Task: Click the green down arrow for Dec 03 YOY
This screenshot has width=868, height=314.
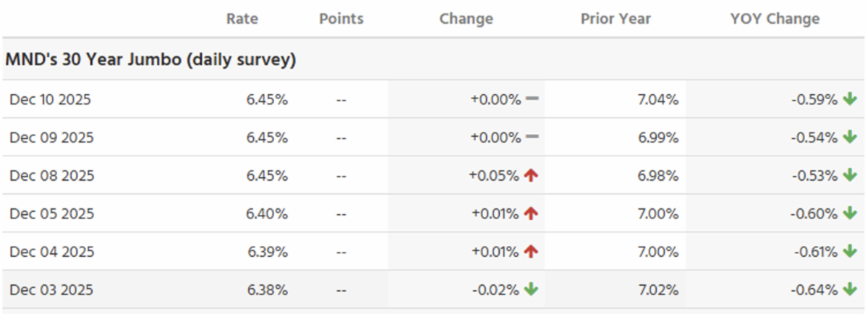Action: 849,290
